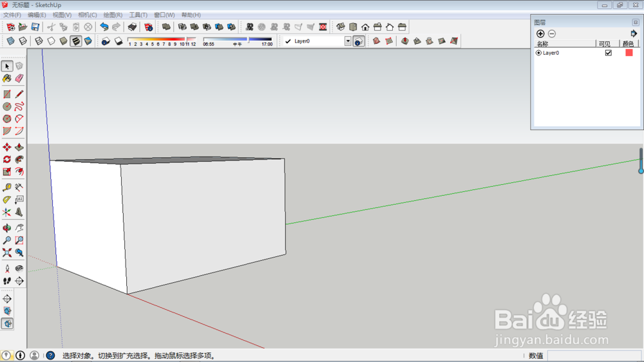The image size is (644, 362).
Task: Open the 工具(T) menu
Action: click(x=138, y=15)
